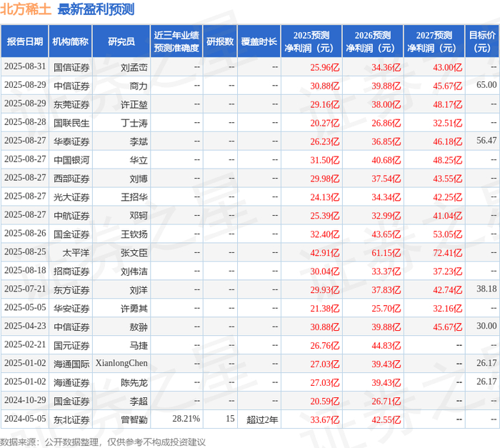Screen dimensions: 500x448
Task: Select the 近三年业绩预测准确度 column header
Action: pyautogui.click(x=176, y=41)
